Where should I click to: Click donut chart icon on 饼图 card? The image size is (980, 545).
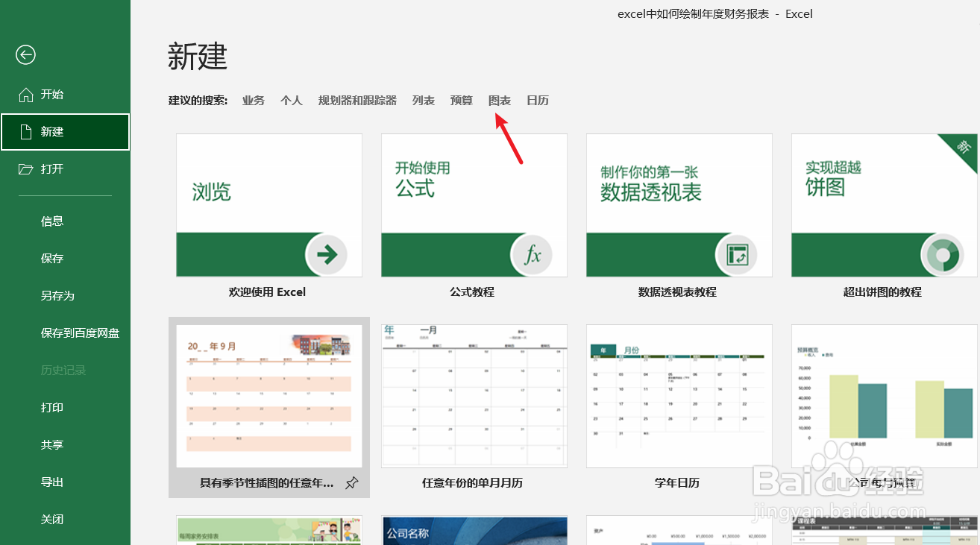click(x=942, y=256)
